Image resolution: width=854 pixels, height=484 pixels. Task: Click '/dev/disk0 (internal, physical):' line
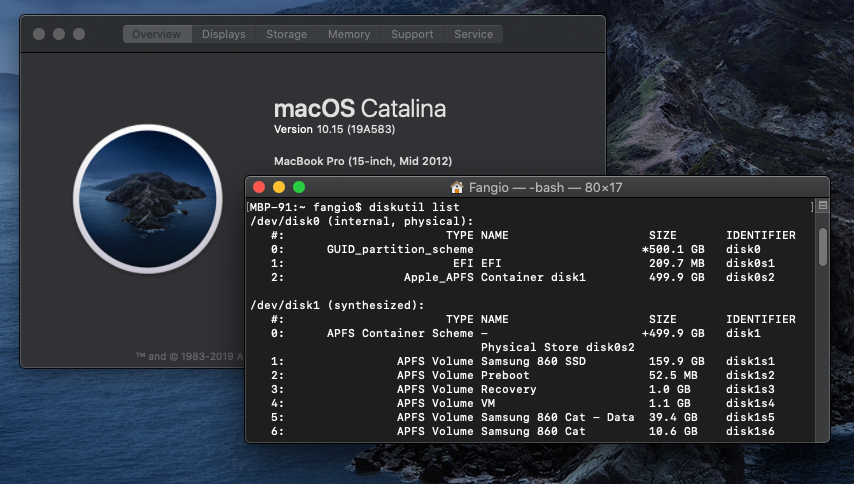coord(362,222)
